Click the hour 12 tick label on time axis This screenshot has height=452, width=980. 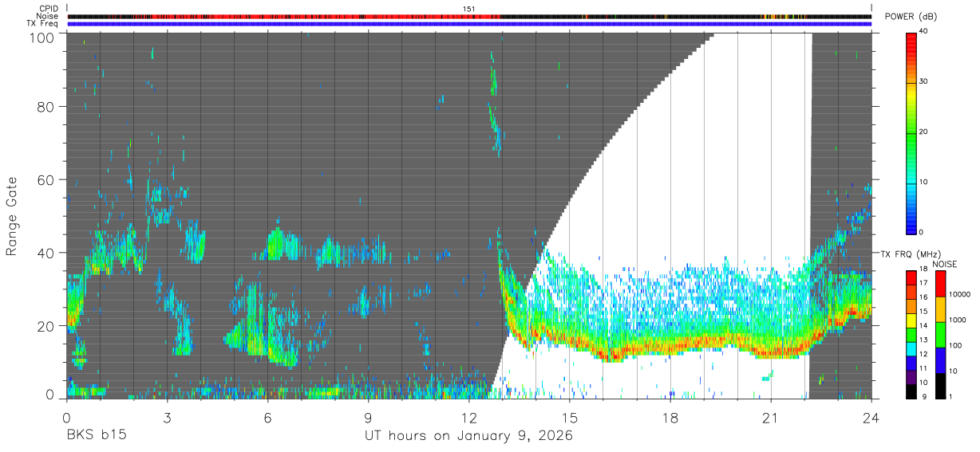(469, 417)
